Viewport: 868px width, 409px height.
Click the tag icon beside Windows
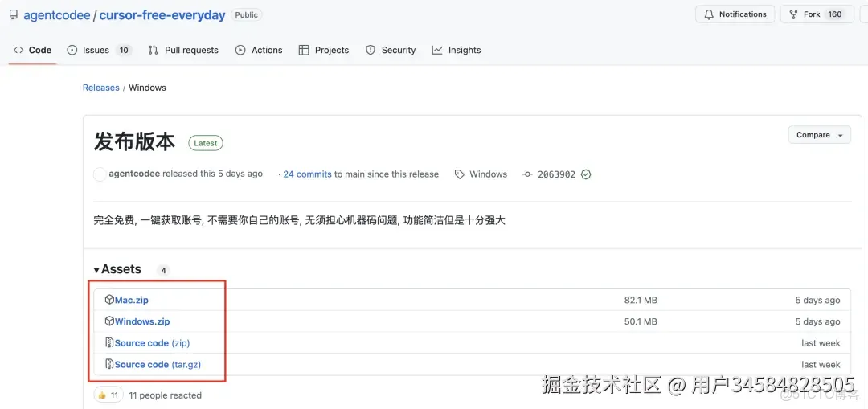click(460, 174)
